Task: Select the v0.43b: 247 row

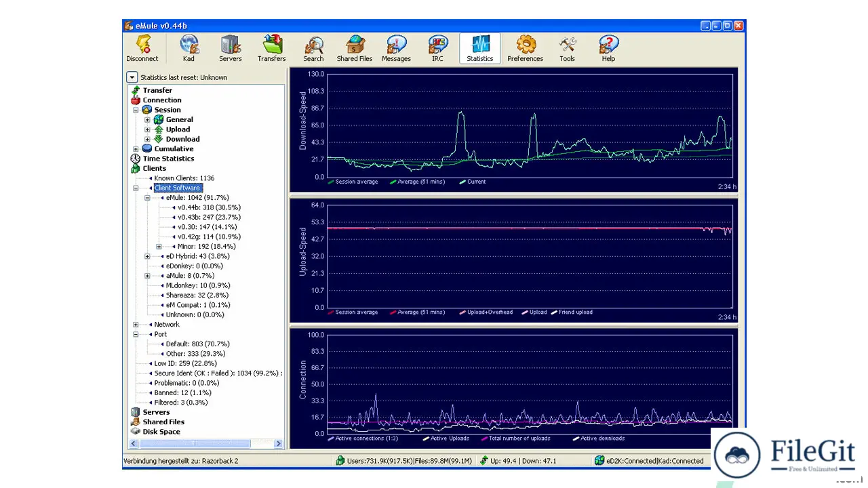Action: (x=209, y=217)
